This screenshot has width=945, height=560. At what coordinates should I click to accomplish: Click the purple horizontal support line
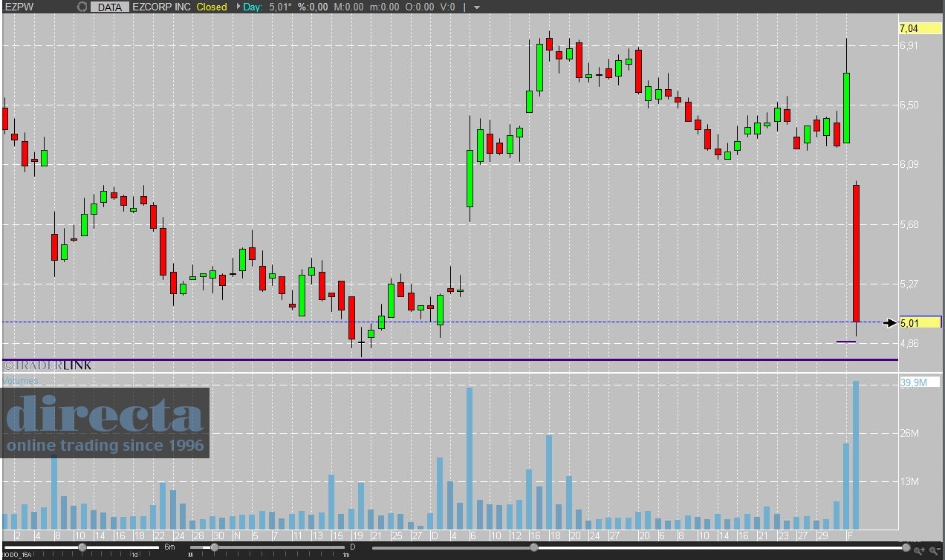pos(446,360)
